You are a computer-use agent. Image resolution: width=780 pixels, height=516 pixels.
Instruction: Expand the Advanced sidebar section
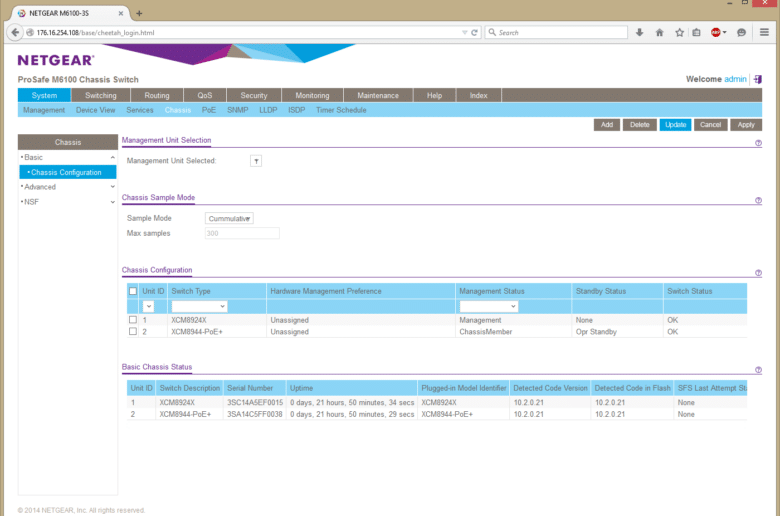click(x=113, y=187)
